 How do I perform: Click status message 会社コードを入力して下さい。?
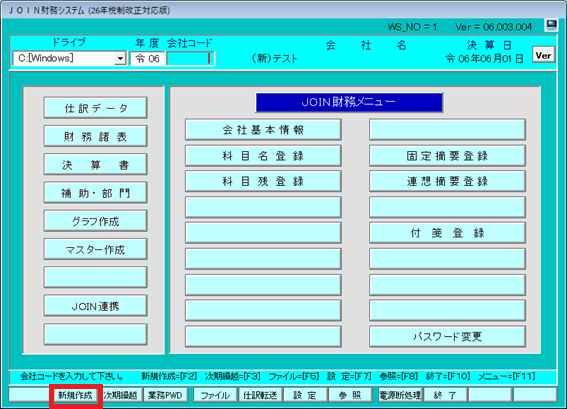72,376
